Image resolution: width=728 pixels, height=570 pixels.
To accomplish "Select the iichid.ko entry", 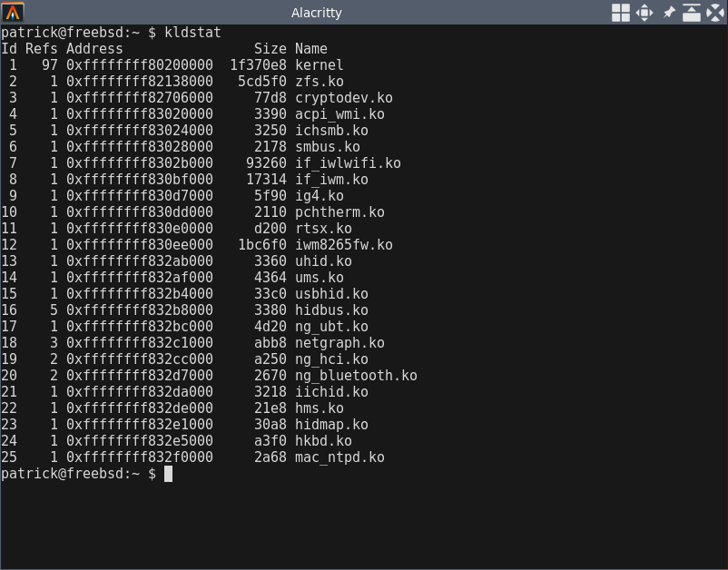I will [331, 392].
